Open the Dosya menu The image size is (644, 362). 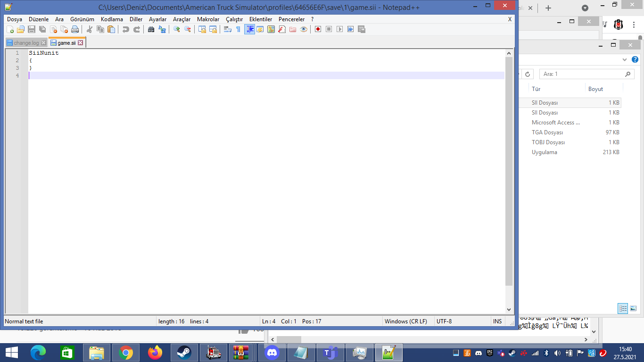pos(15,19)
